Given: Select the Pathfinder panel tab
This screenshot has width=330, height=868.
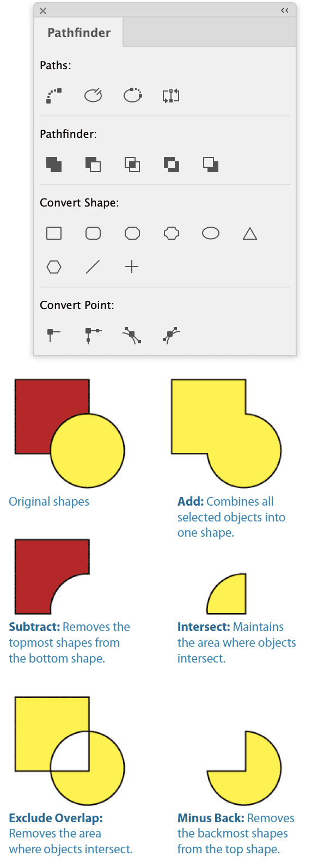Looking at the screenshot, I should [x=79, y=33].
